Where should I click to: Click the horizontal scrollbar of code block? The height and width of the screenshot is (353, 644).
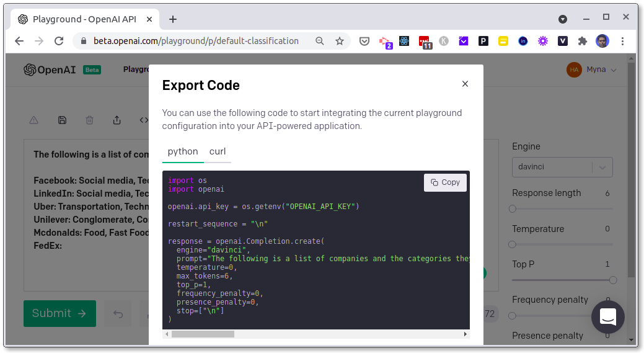203,334
